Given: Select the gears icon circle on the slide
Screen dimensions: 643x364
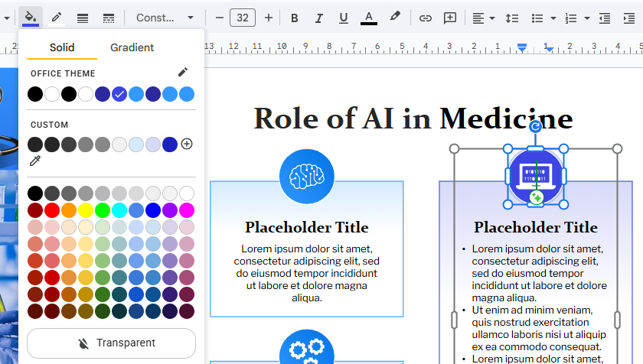Looking at the screenshot, I should (307, 347).
